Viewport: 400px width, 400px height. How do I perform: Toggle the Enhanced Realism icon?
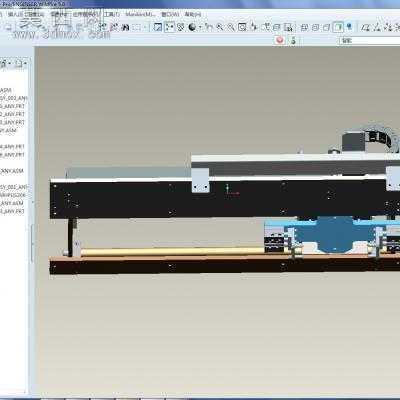point(349,27)
